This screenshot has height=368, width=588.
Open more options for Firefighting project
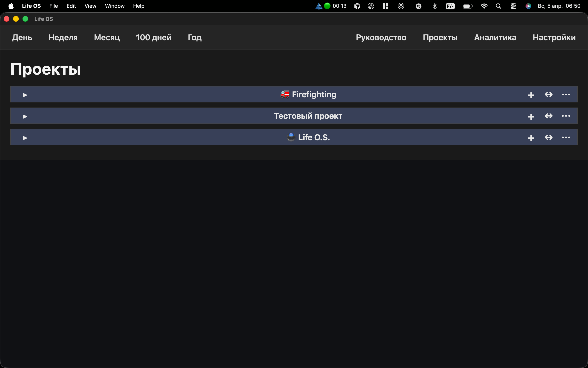pyautogui.click(x=566, y=94)
